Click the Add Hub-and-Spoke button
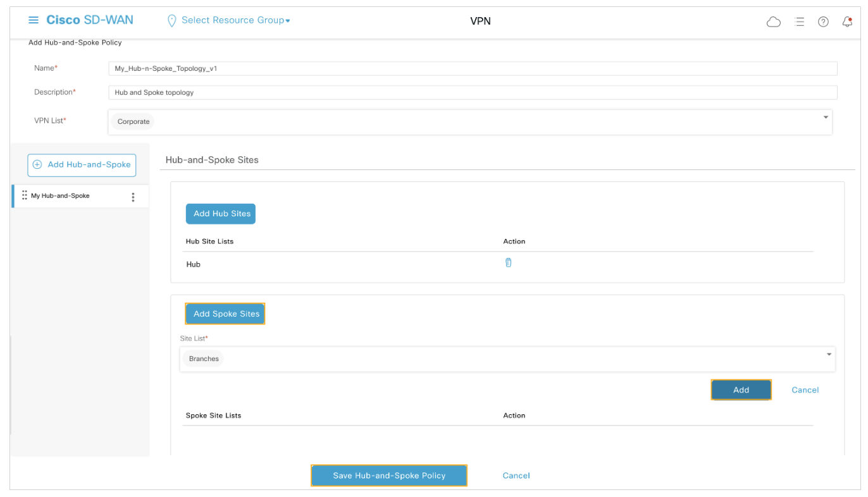The width and height of the screenshot is (868, 497). (x=82, y=164)
